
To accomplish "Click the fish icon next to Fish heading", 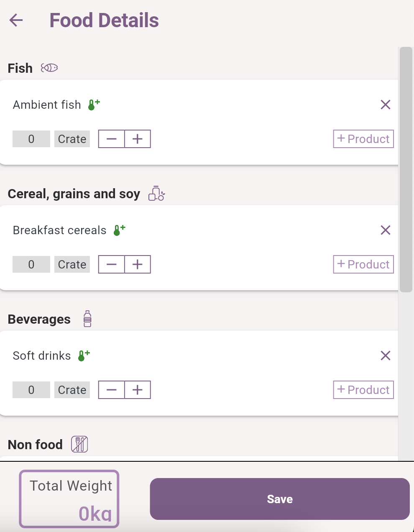I will coord(49,67).
